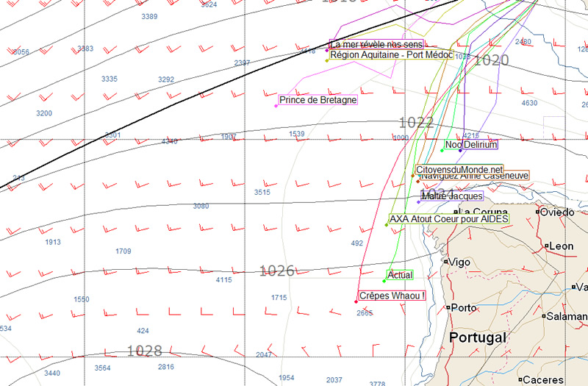Click the red Crêpes Whaou ! boat marker

pos(356,301)
